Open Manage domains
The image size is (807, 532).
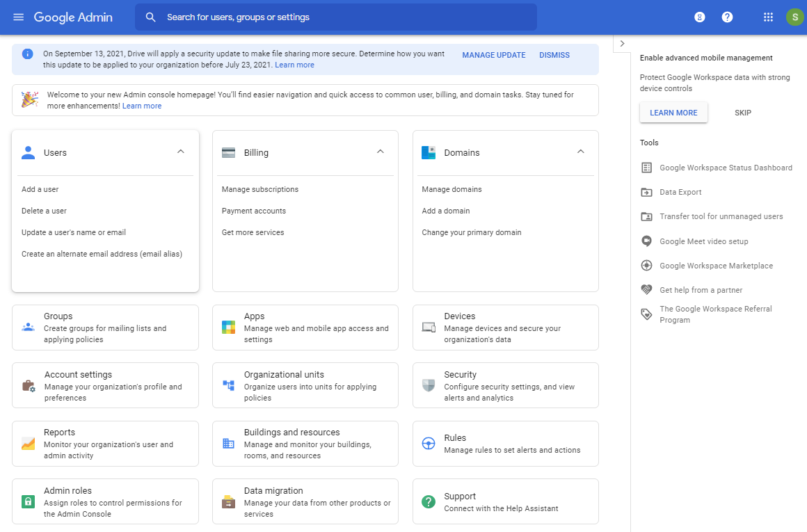tap(452, 189)
